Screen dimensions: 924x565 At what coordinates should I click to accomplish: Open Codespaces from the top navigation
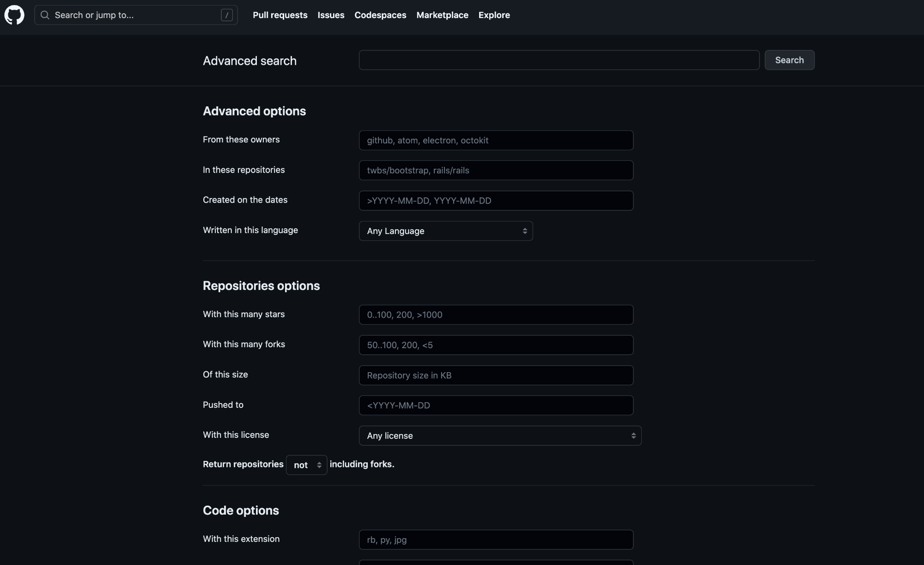(380, 15)
